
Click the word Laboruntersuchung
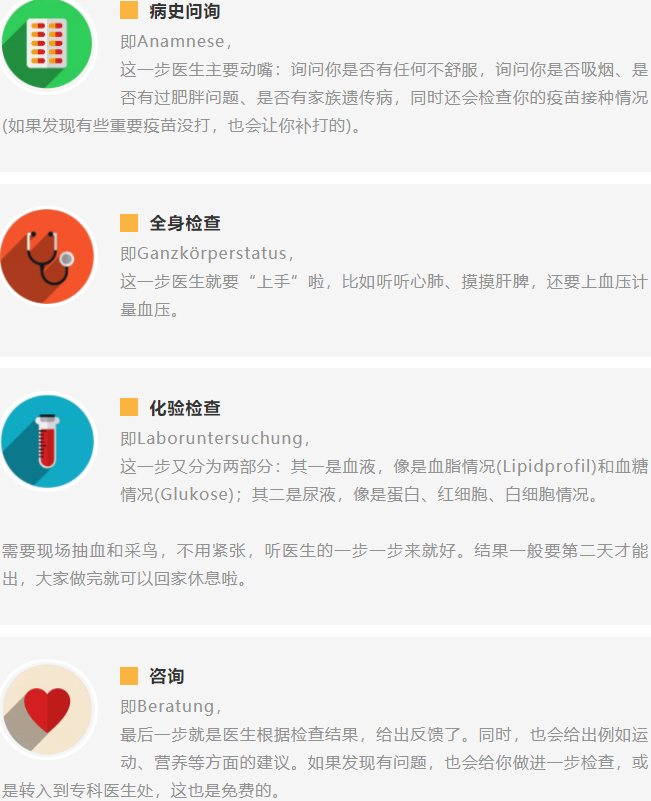click(x=220, y=438)
